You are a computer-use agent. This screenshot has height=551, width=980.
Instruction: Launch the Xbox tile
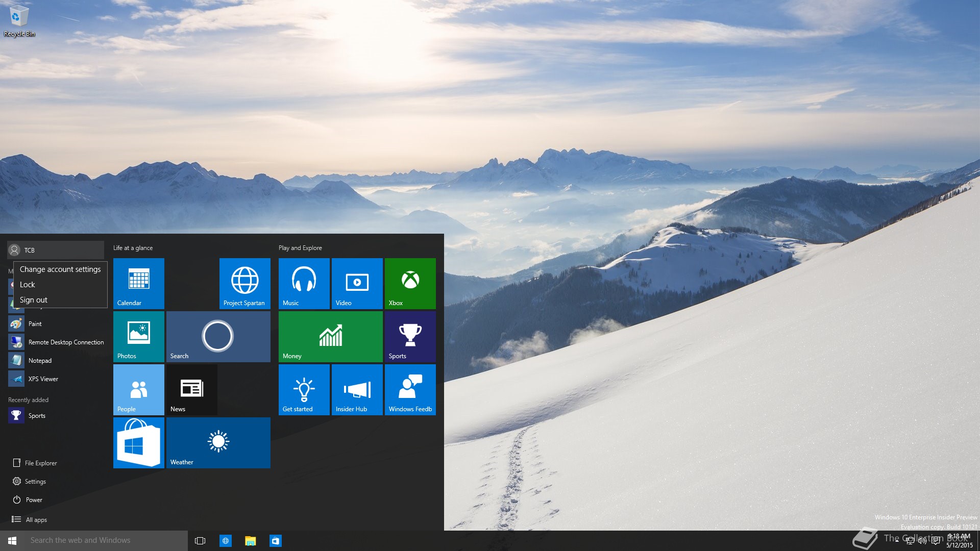click(x=410, y=283)
